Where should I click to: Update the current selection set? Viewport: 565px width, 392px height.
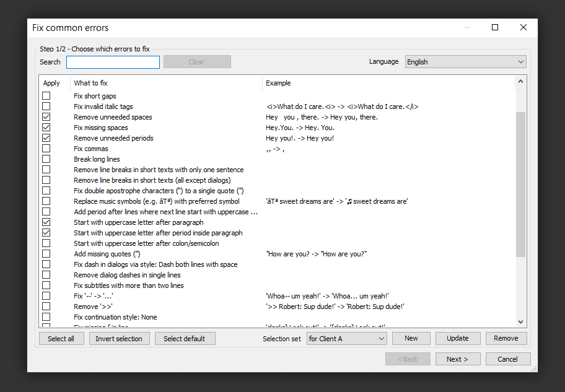[457, 338]
